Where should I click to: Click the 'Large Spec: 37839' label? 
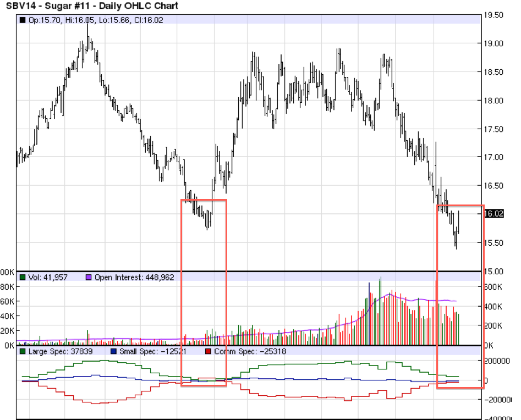(61, 351)
